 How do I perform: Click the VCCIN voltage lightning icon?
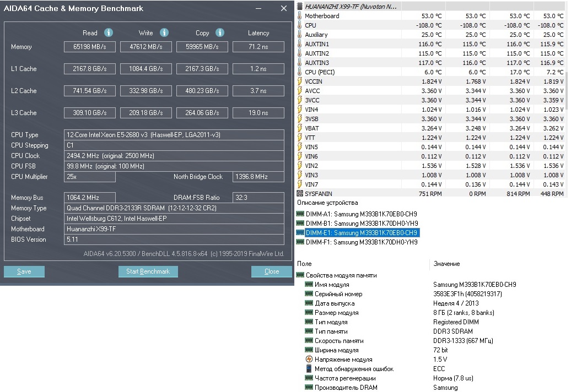(300, 81)
